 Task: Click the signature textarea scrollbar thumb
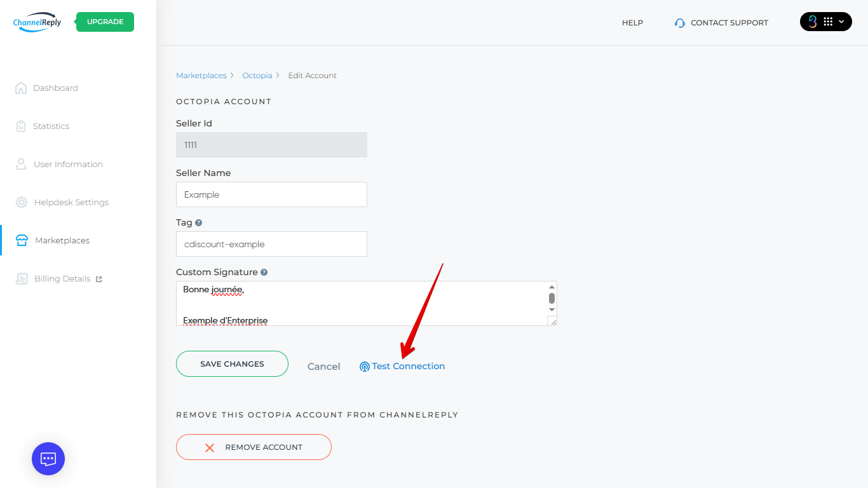552,298
